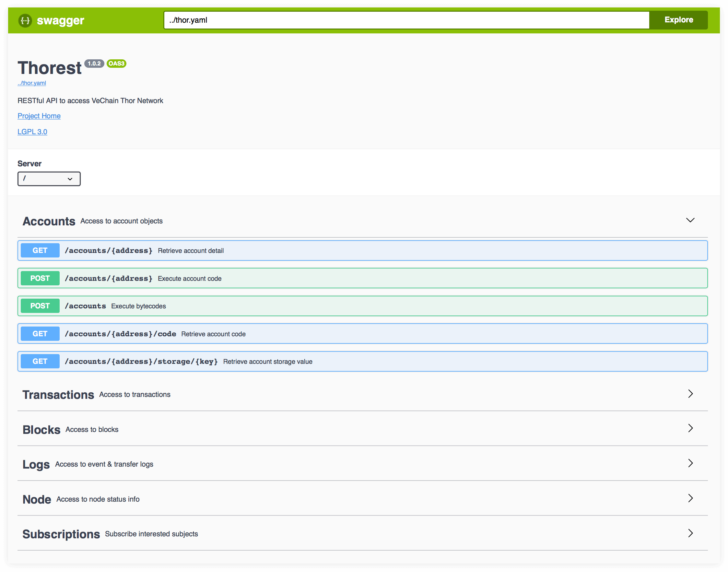
Task: Open the Project Home link
Action: (x=39, y=116)
